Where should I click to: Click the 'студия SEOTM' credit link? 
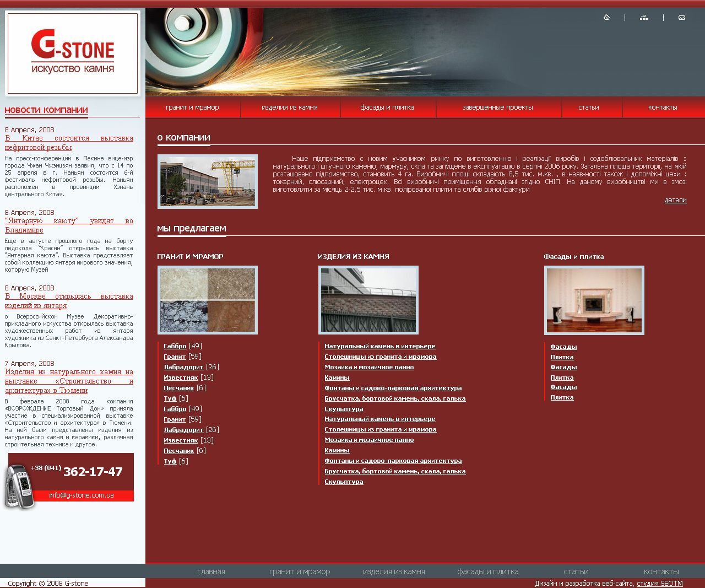click(658, 582)
